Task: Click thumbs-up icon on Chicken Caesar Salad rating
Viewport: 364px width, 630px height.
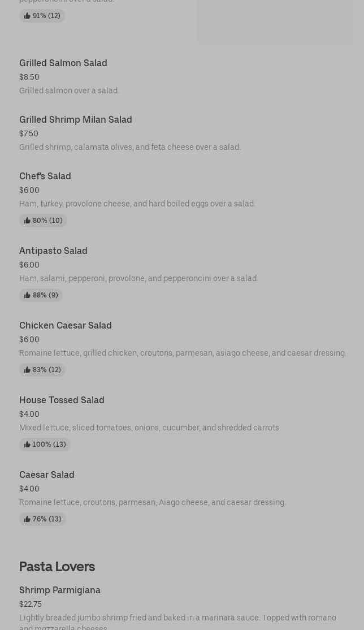Action: pos(27,370)
